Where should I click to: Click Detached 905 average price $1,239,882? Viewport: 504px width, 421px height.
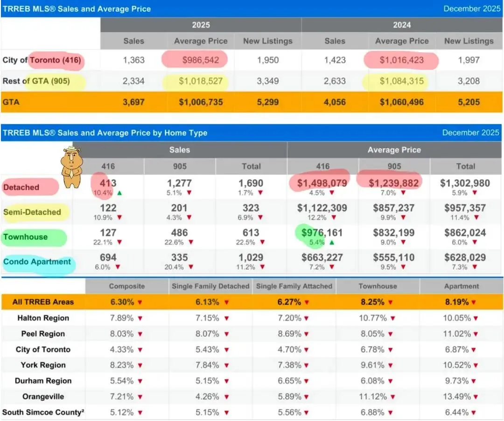394,183
